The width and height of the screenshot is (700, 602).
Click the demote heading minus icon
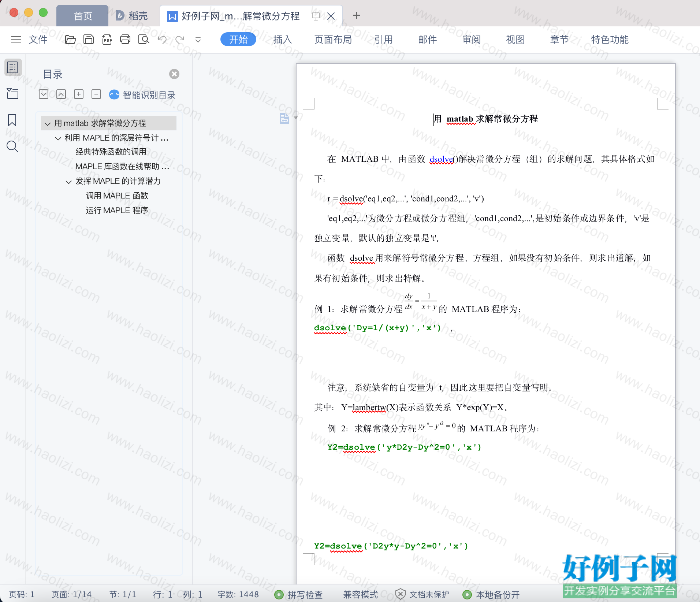pyautogui.click(x=96, y=94)
